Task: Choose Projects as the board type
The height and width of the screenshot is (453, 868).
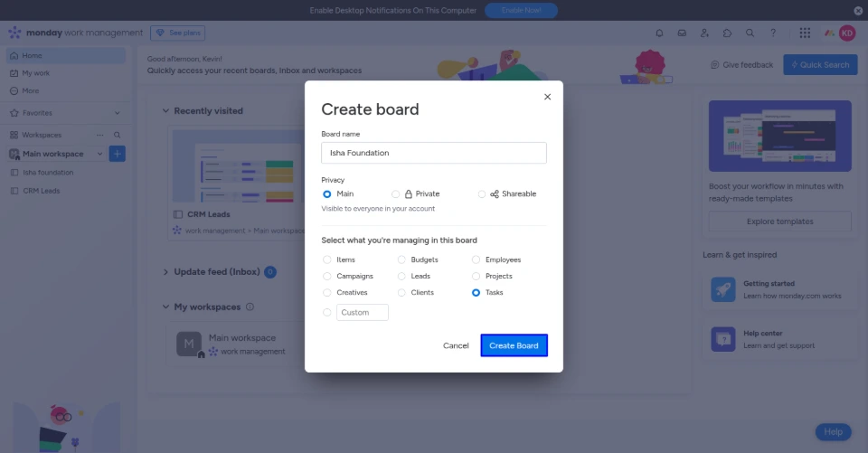Action: click(476, 277)
